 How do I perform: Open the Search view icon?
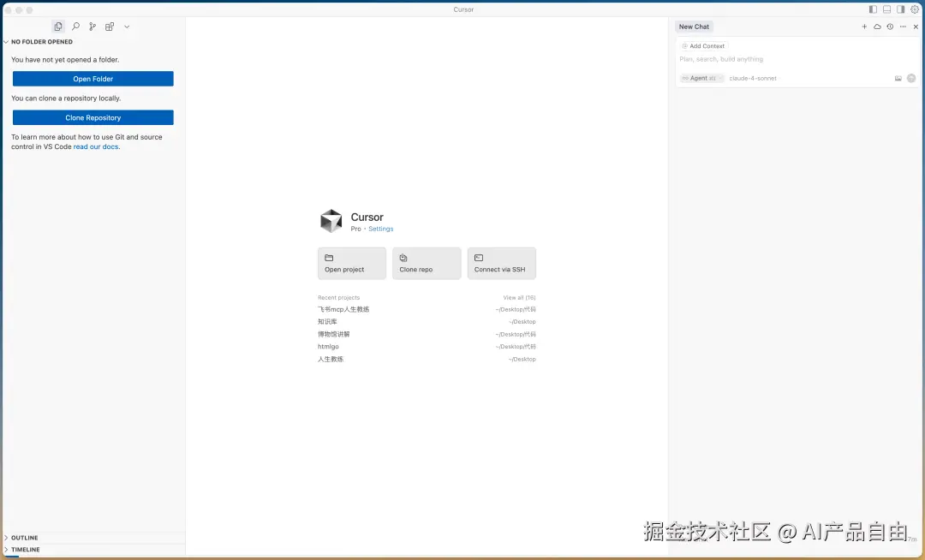[75, 27]
